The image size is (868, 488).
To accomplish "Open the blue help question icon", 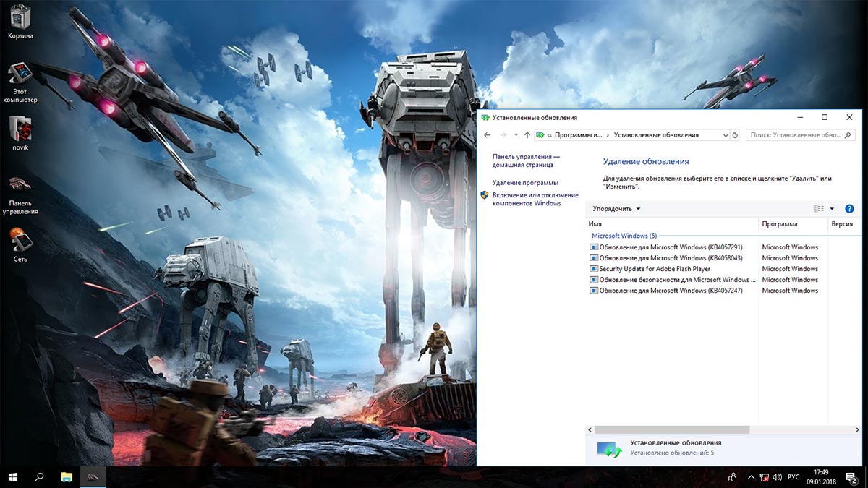I will click(x=849, y=209).
